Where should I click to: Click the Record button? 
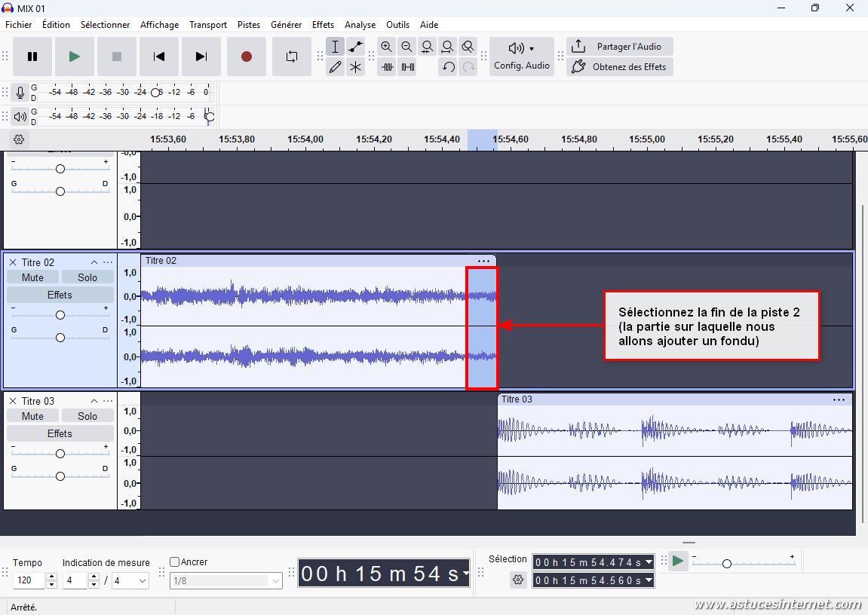coord(246,57)
